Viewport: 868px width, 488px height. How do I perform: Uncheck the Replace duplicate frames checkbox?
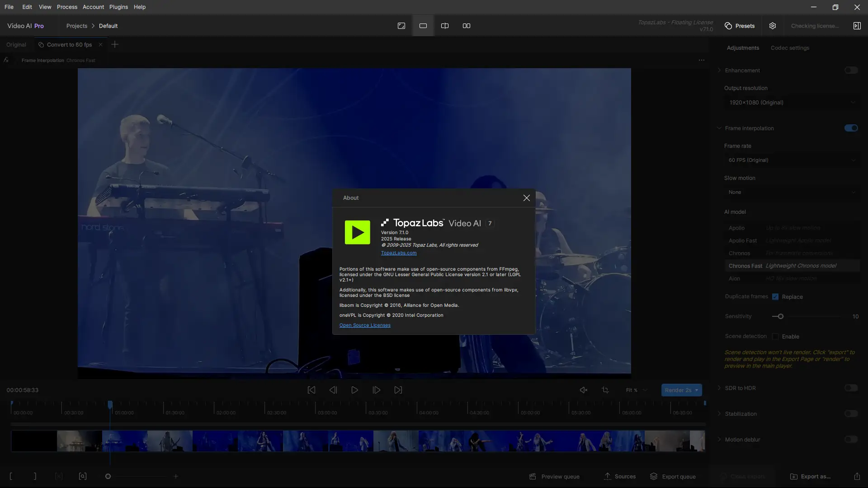coord(775,297)
